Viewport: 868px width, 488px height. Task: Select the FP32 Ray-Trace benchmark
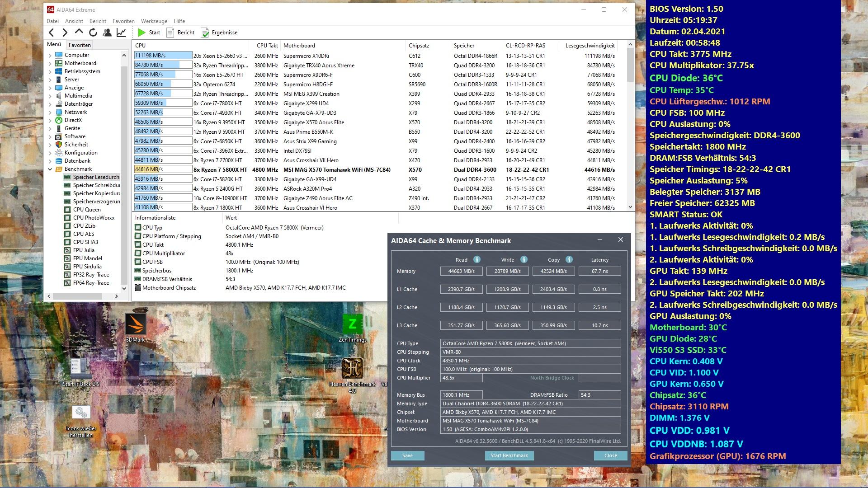[86, 275]
